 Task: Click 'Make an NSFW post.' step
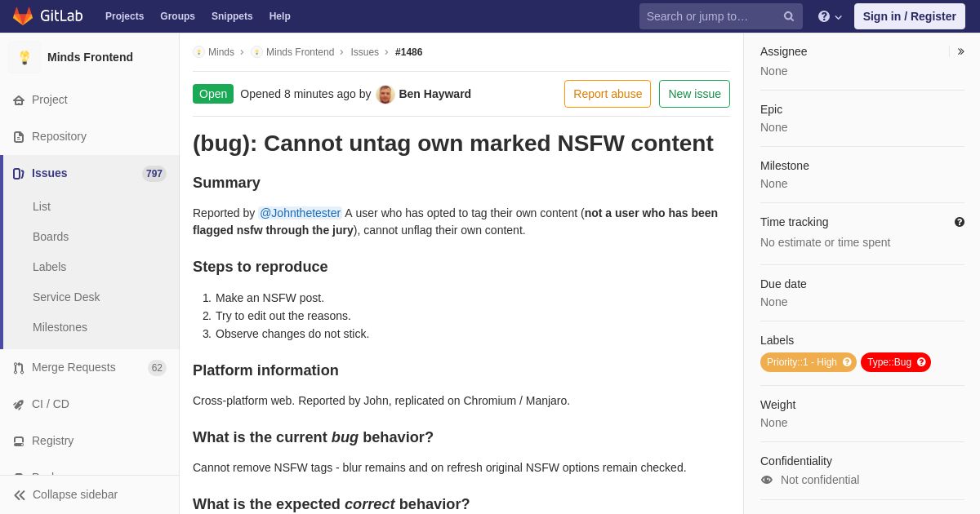269,298
